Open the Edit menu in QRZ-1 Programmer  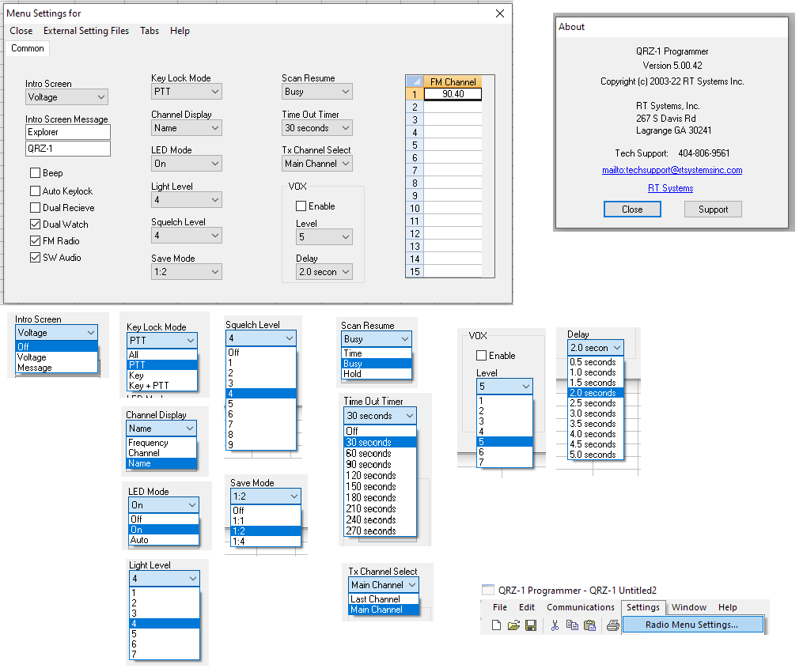526,607
